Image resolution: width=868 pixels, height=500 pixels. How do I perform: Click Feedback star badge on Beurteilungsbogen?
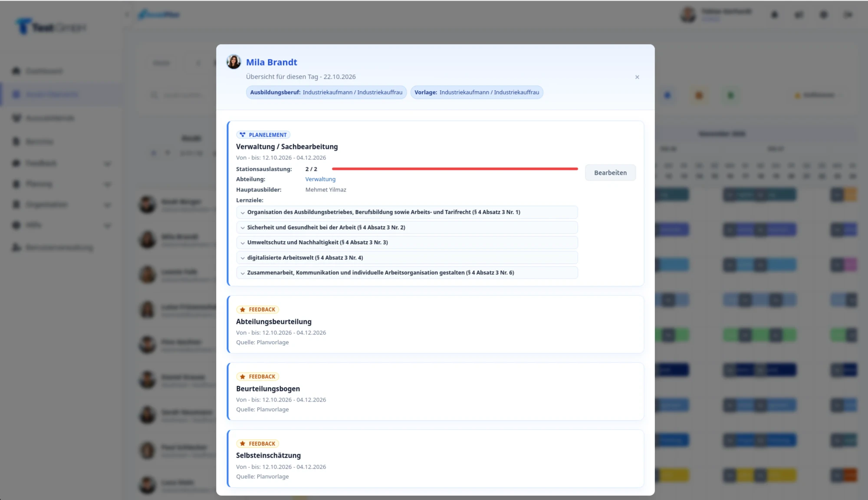click(257, 377)
